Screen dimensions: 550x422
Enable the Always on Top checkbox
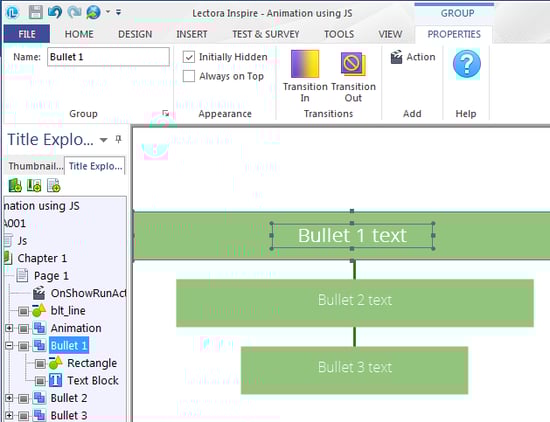(x=189, y=76)
